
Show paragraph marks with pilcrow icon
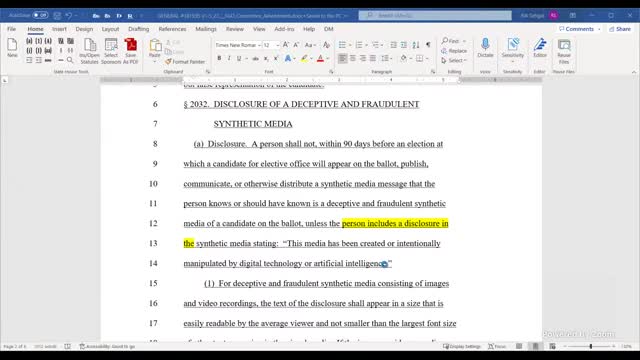[428, 45]
